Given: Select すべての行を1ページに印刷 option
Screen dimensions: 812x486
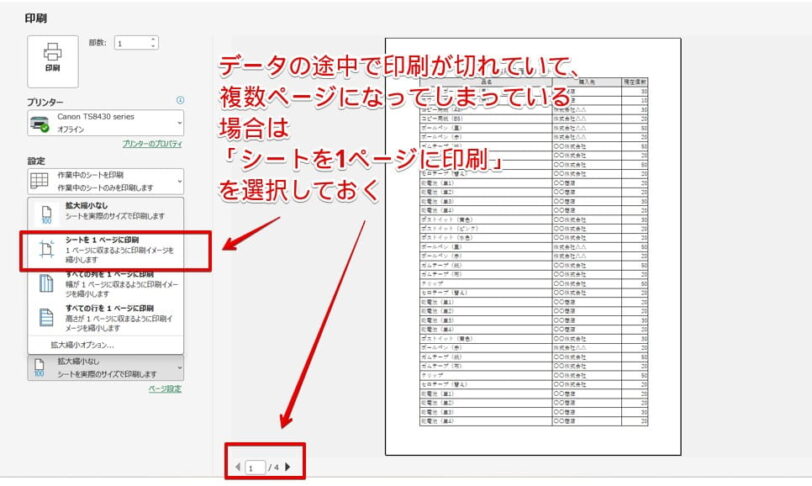Looking at the screenshot, I should tap(106, 318).
